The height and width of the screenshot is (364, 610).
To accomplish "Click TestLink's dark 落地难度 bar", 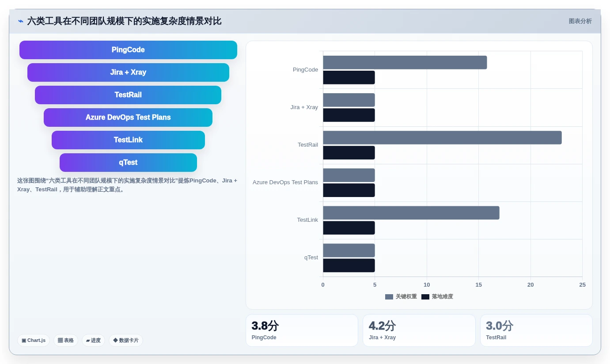I will point(349,227).
